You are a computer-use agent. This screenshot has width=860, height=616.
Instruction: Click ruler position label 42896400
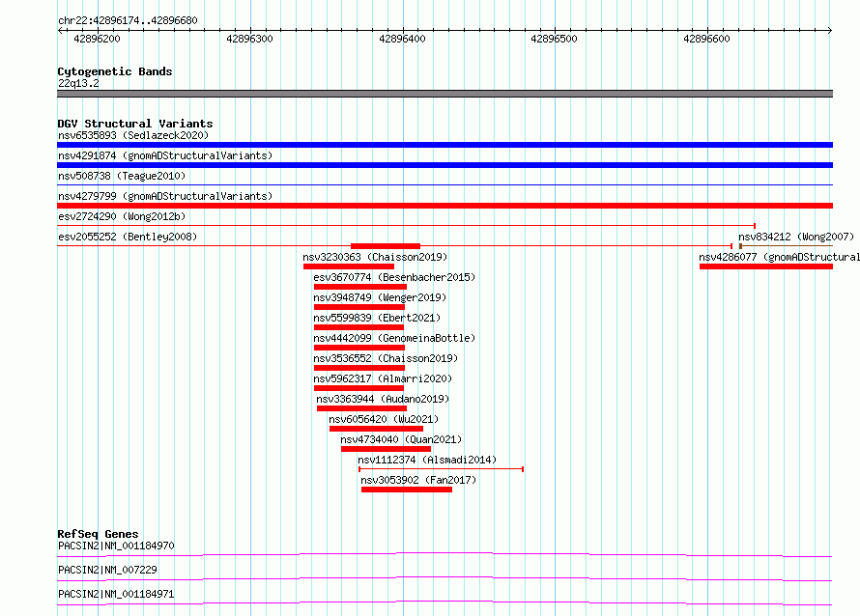point(402,39)
